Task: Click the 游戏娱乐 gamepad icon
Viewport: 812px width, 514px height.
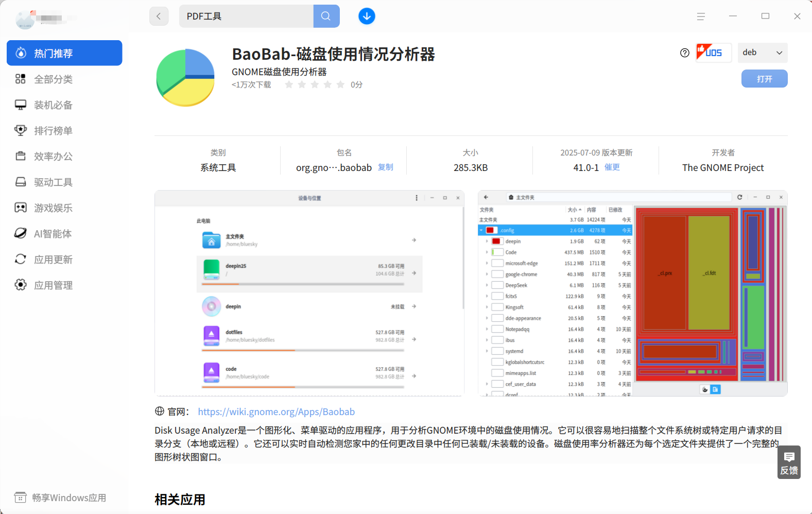Action: 21,208
